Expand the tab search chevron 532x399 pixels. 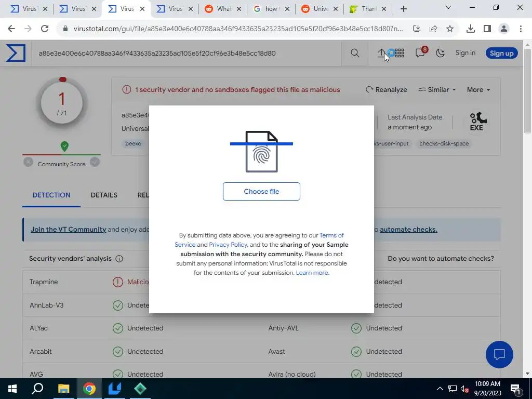[x=448, y=7]
